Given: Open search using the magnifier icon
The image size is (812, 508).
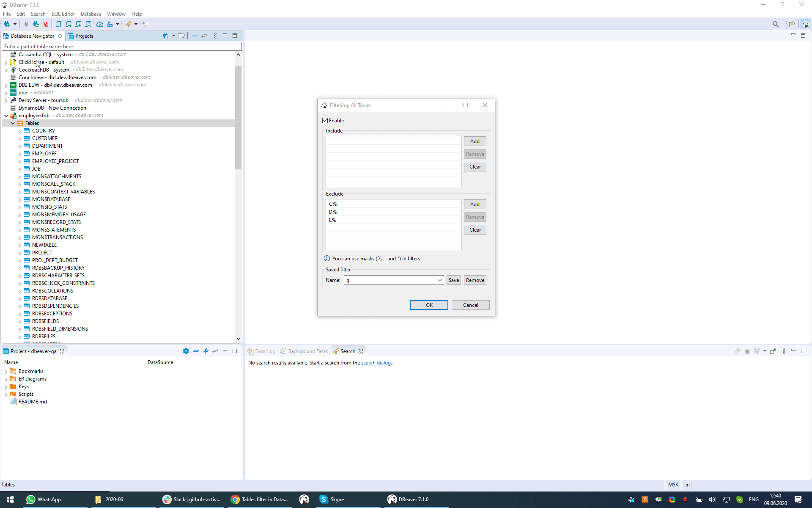Looking at the screenshot, I should point(776,24).
